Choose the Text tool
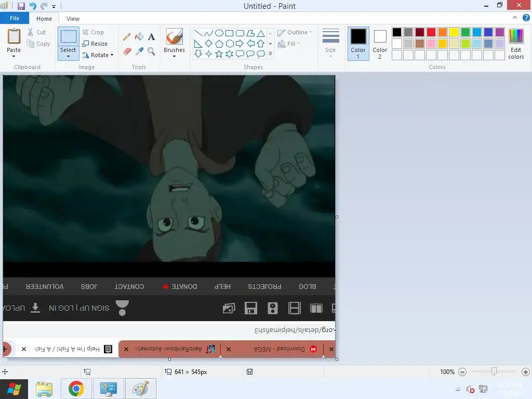 point(151,37)
